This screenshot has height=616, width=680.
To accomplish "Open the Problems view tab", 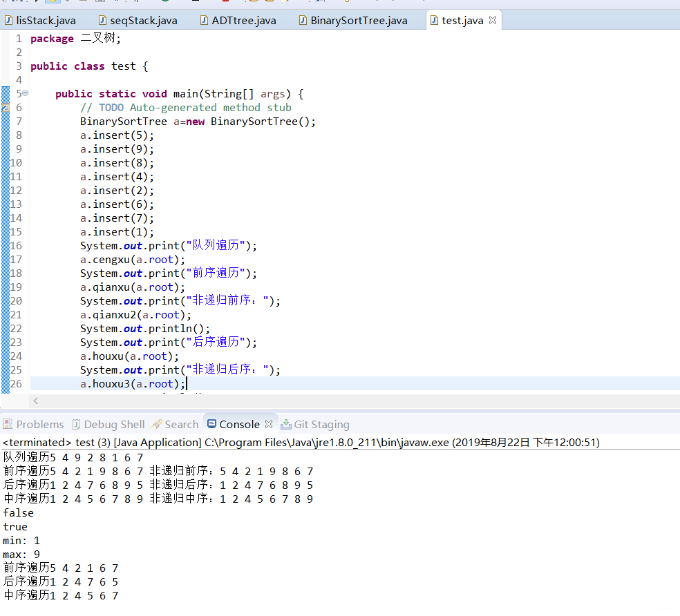I will click(x=33, y=425).
